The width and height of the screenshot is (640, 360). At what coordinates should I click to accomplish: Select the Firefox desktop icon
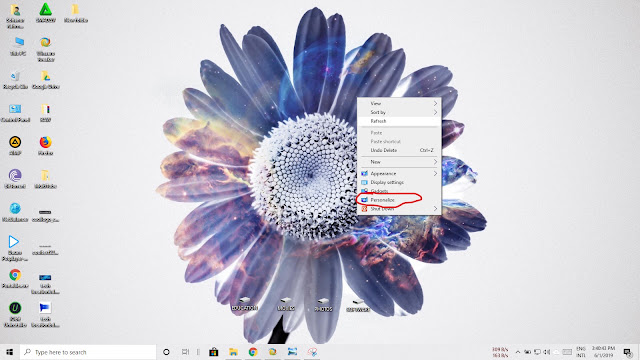tap(45, 146)
